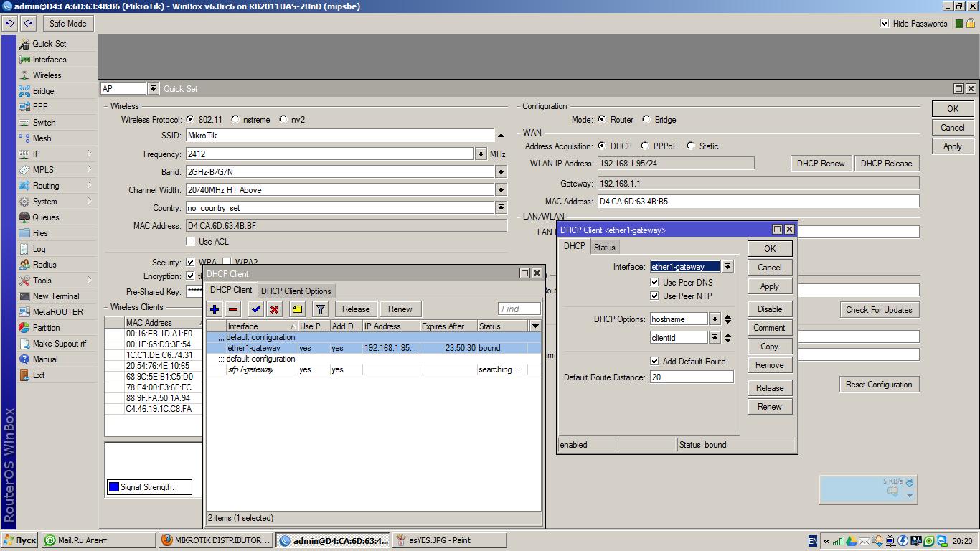Expand the Frequency dropdown

coord(481,154)
